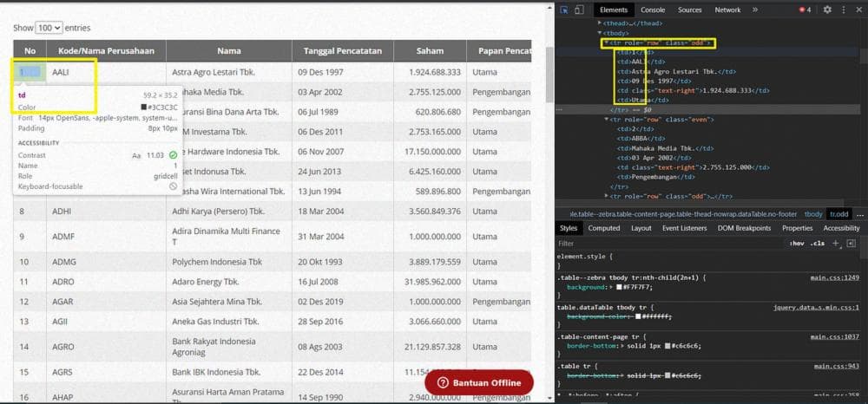Open the jquery.data min.css source link

pyautogui.click(x=817, y=307)
